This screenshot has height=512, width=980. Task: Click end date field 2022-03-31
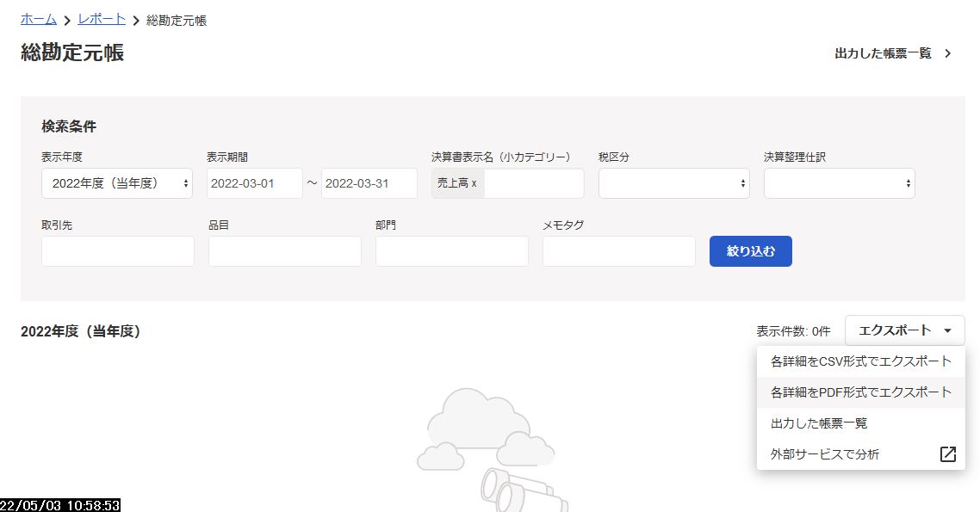coord(369,183)
